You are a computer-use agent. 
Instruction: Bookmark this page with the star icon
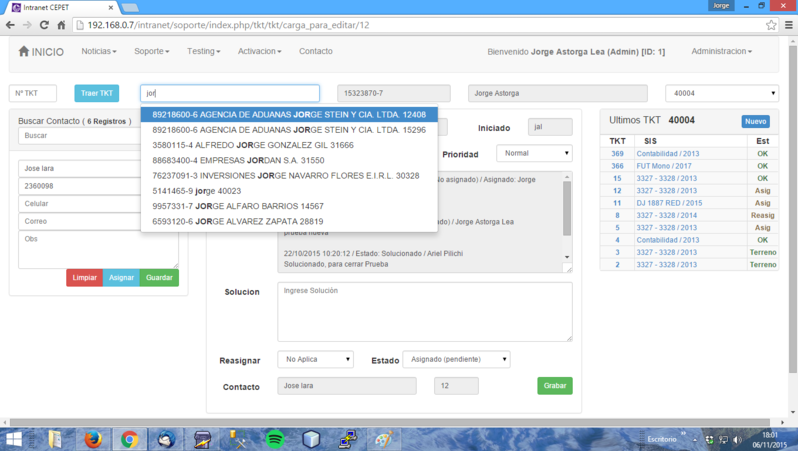771,25
